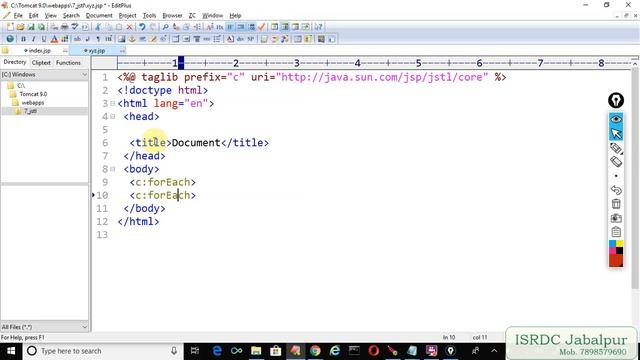Open the Document menu

click(x=99, y=16)
